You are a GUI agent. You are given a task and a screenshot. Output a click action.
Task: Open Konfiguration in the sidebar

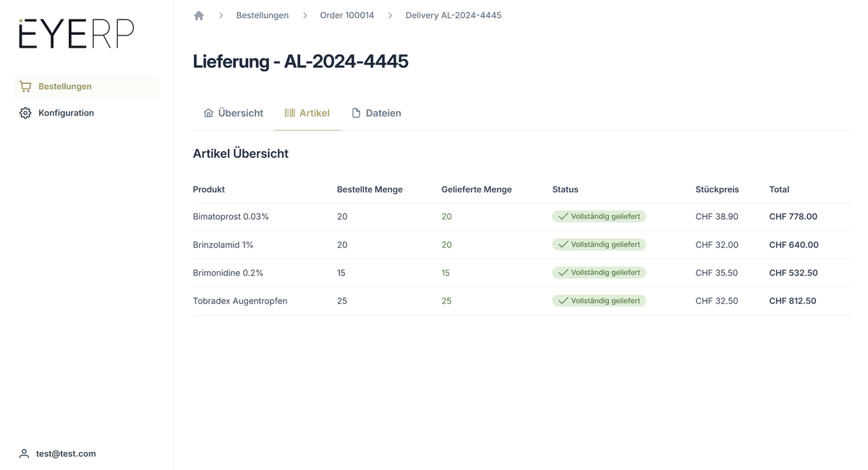point(66,114)
